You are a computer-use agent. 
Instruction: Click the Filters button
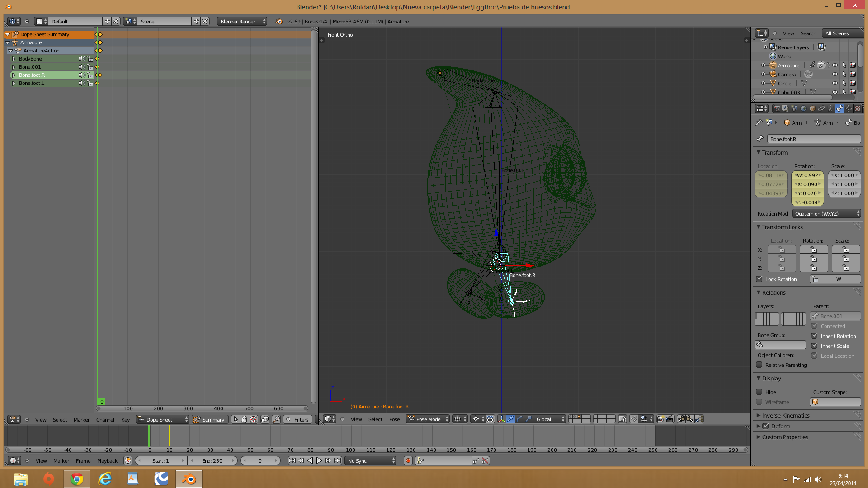297,419
